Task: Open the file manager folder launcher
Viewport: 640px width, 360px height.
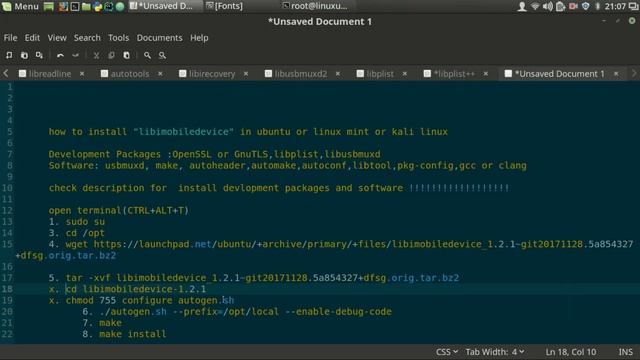Action: [x=86, y=6]
